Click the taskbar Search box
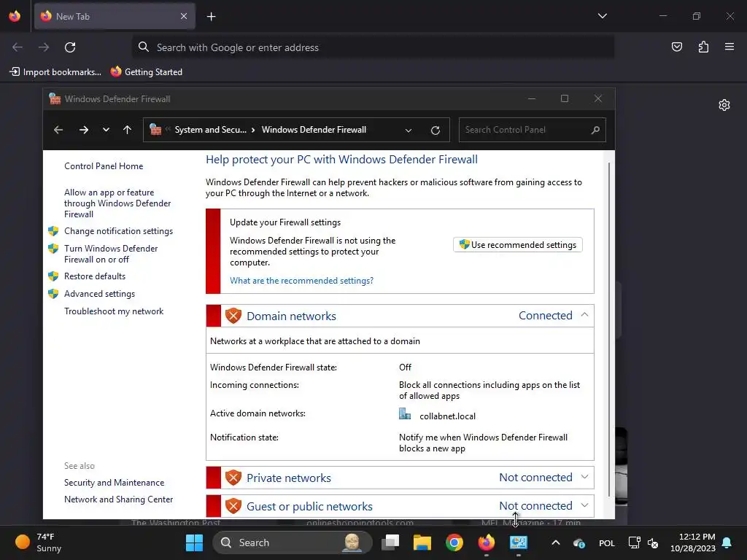The image size is (747, 560). tap(292, 542)
